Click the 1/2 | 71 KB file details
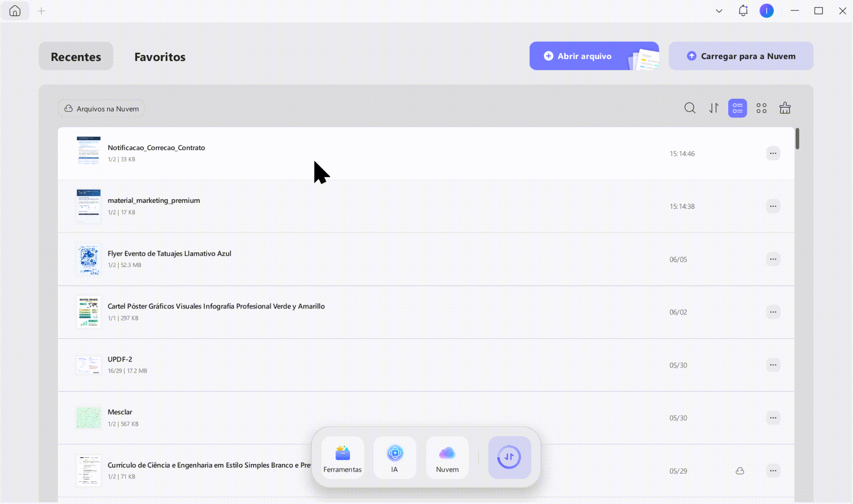 click(x=122, y=477)
